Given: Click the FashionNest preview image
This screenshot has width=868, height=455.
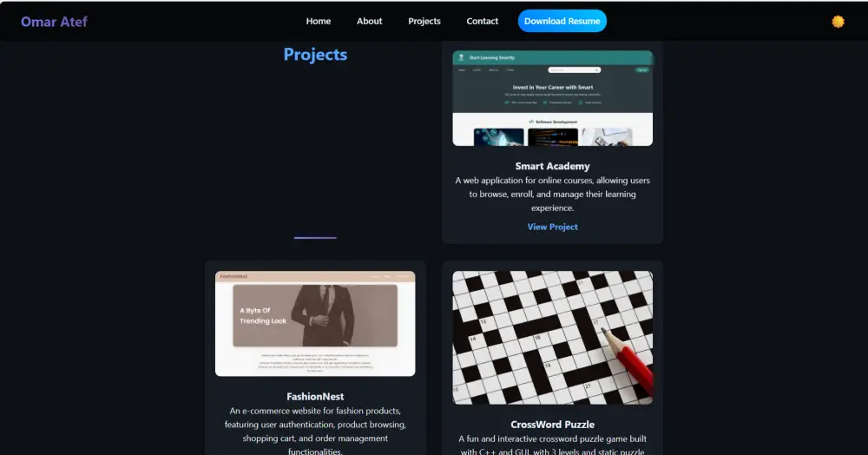Looking at the screenshot, I should tap(315, 324).
